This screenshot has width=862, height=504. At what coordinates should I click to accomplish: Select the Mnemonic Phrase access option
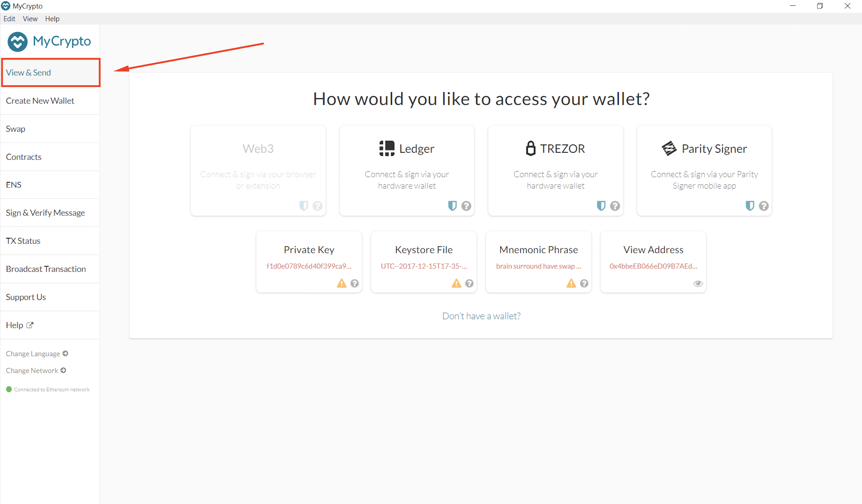539,262
